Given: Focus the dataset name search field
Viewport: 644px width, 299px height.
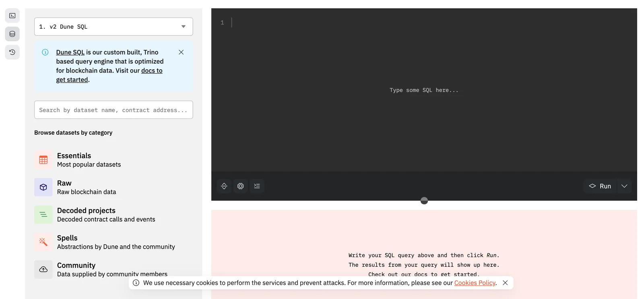Looking at the screenshot, I should click(x=114, y=110).
